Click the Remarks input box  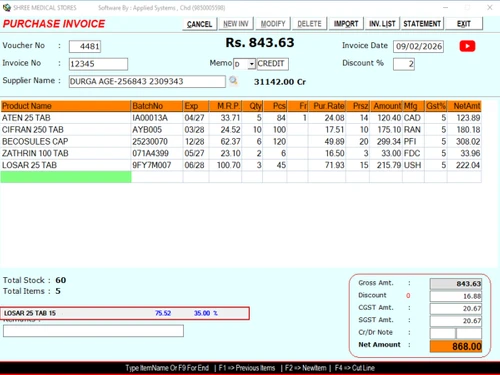(93, 331)
